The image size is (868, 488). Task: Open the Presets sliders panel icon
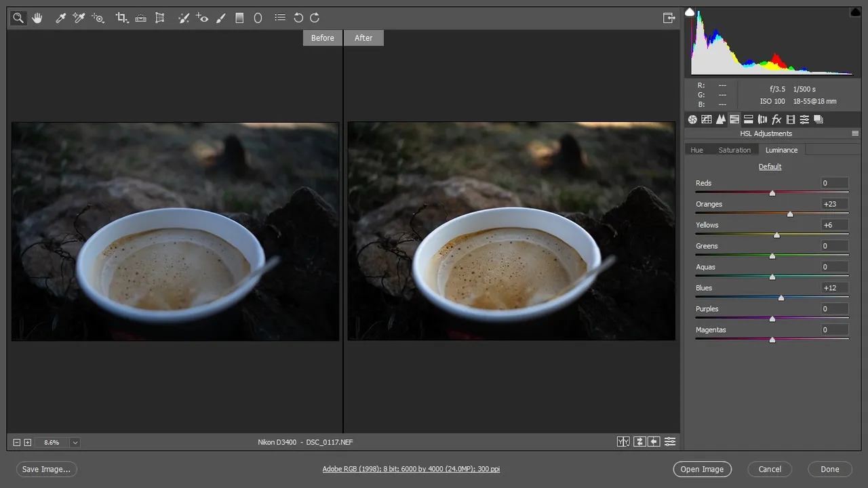[x=804, y=119]
